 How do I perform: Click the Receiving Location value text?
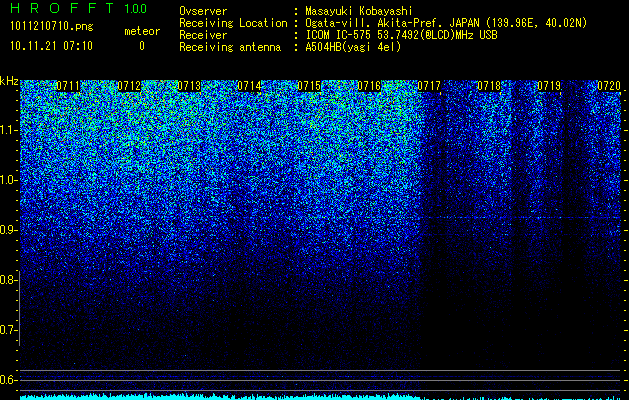pos(446,23)
